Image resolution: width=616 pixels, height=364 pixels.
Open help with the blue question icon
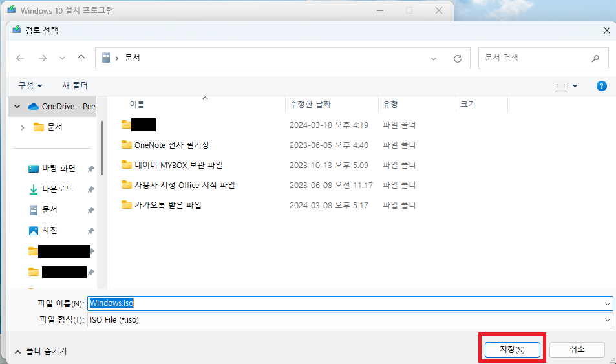tap(602, 86)
